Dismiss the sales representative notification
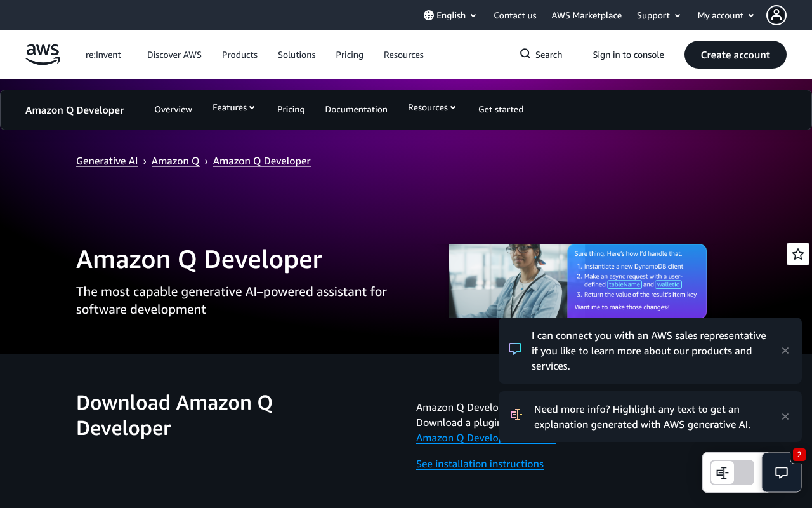Image resolution: width=812 pixels, height=508 pixels. tap(785, 351)
